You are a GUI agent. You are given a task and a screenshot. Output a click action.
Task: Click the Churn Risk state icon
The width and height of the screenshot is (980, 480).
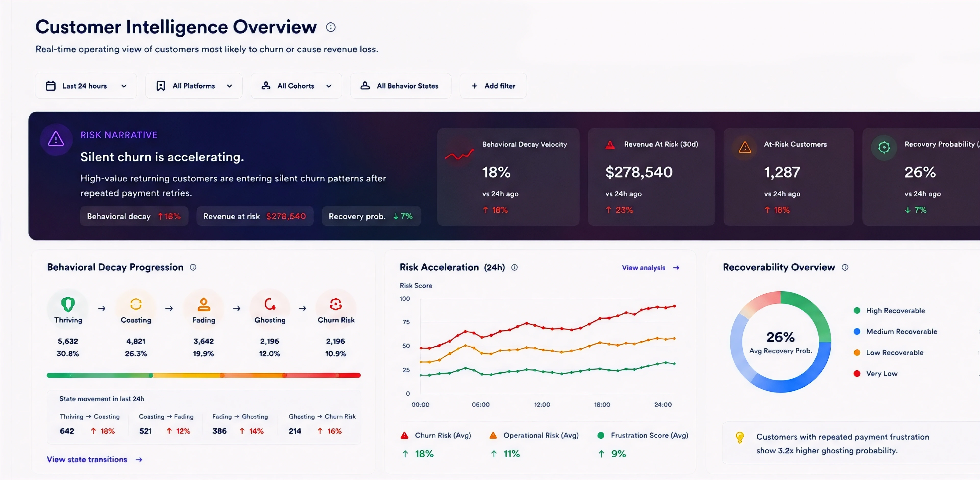pos(336,304)
